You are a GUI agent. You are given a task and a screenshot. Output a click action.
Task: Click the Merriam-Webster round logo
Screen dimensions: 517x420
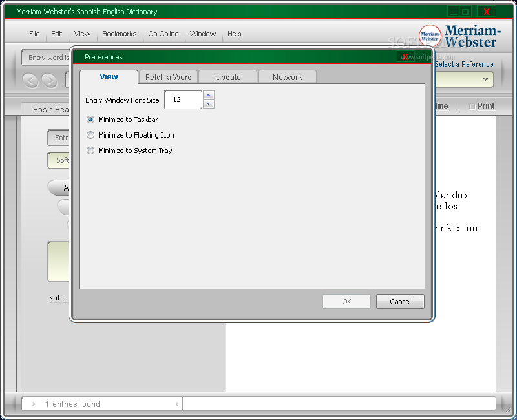pos(430,36)
